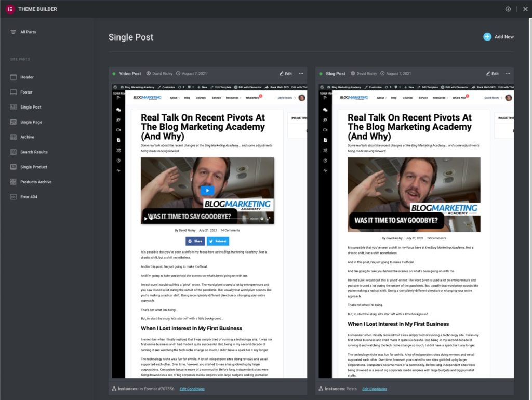Click the Products Archive part icon
This screenshot has width=532, height=400.
pos(13,181)
